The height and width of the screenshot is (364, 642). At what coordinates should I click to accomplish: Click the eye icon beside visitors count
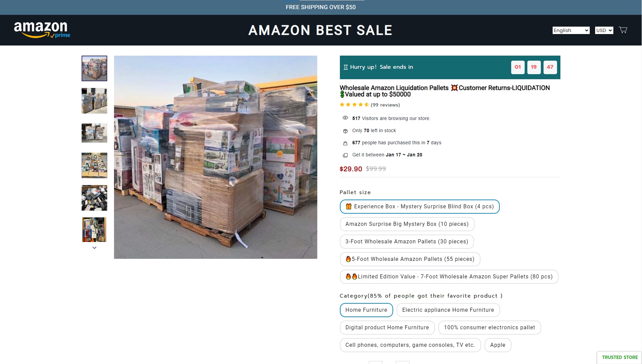pyautogui.click(x=345, y=118)
